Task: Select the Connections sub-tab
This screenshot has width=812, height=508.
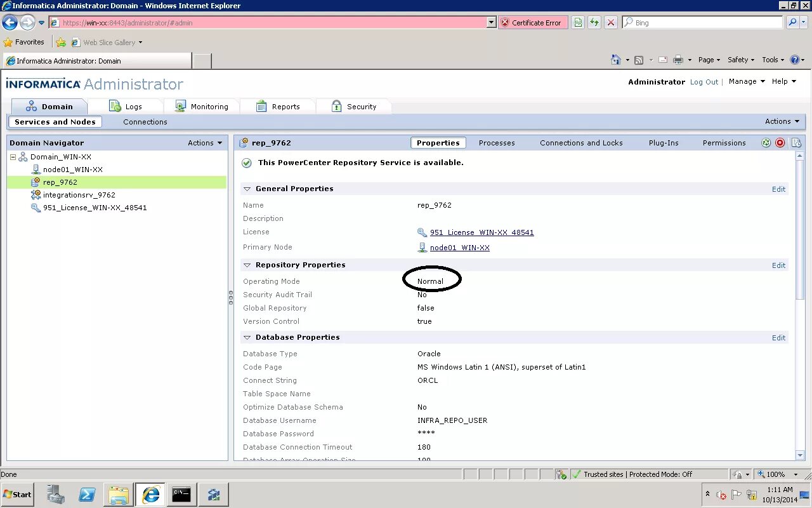Action: coord(145,122)
